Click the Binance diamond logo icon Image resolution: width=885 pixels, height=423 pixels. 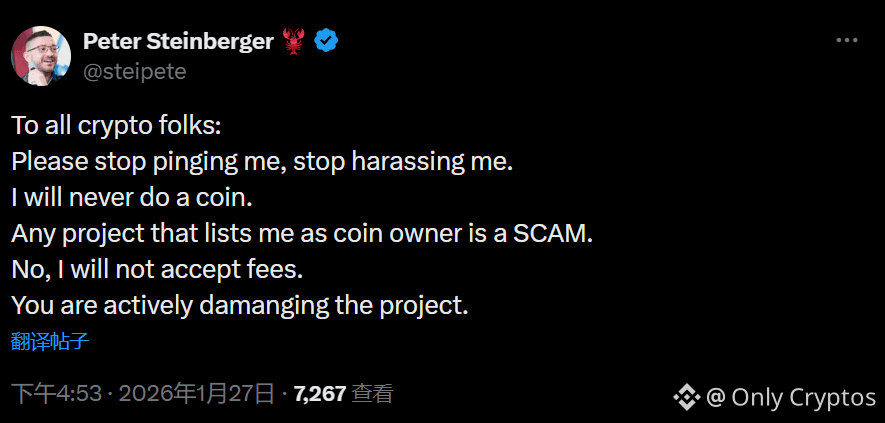click(x=686, y=397)
